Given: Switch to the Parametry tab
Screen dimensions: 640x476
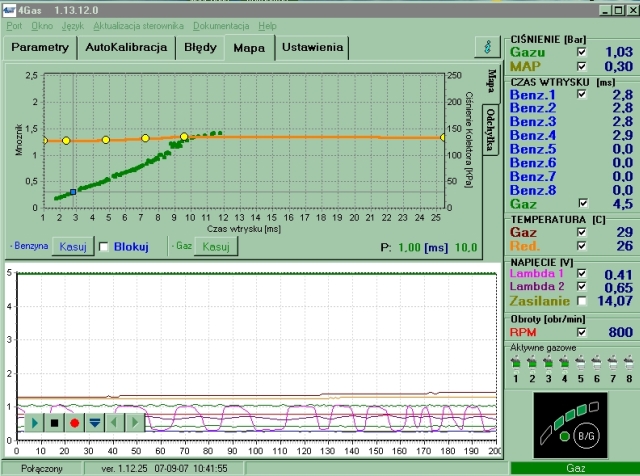Looking at the screenshot, I should pos(40,48).
